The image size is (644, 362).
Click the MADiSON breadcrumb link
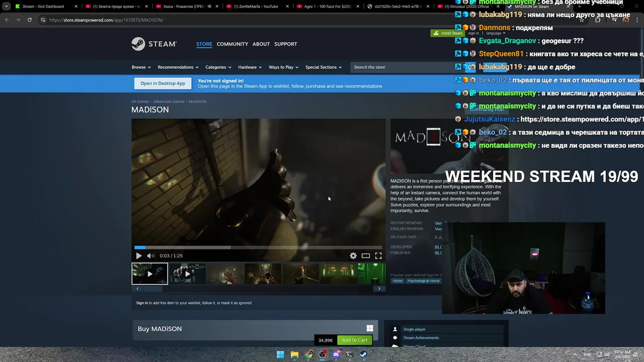[x=198, y=102]
